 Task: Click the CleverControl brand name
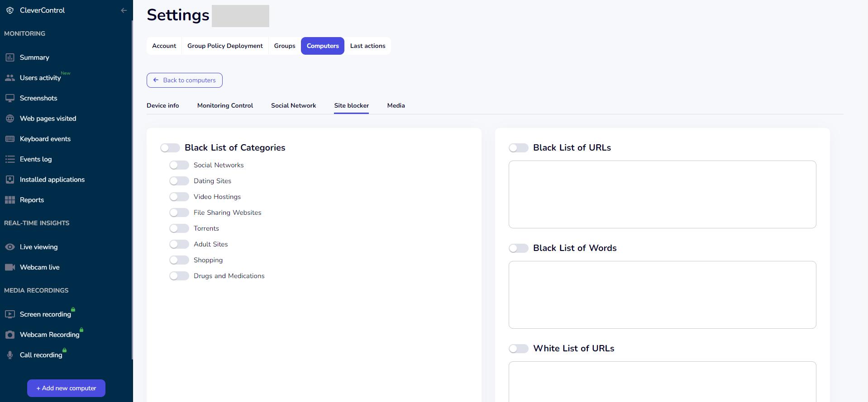(x=42, y=10)
